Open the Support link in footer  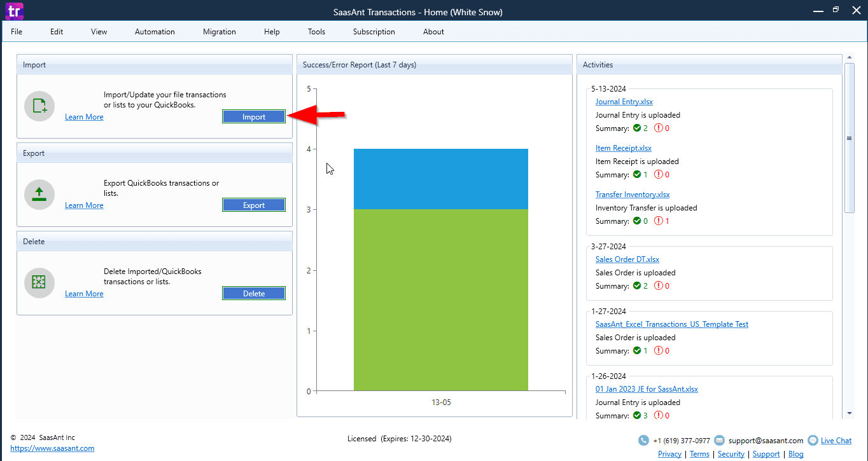tap(766, 454)
